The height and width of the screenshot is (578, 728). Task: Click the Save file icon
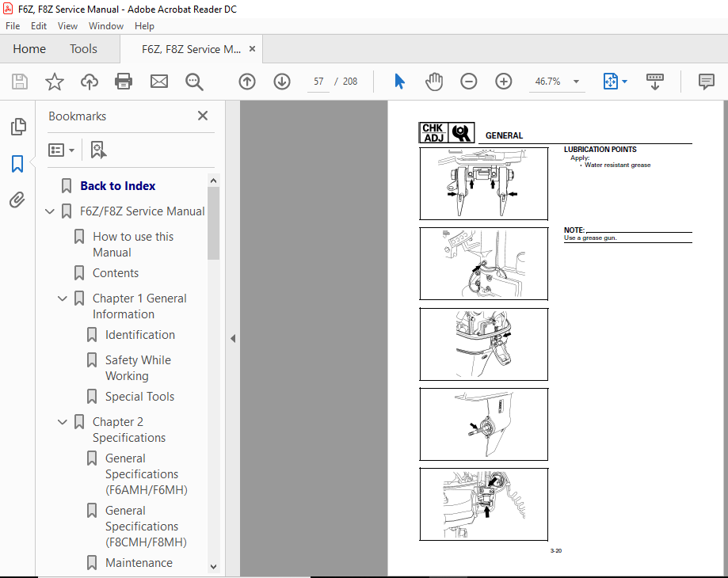coord(20,82)
